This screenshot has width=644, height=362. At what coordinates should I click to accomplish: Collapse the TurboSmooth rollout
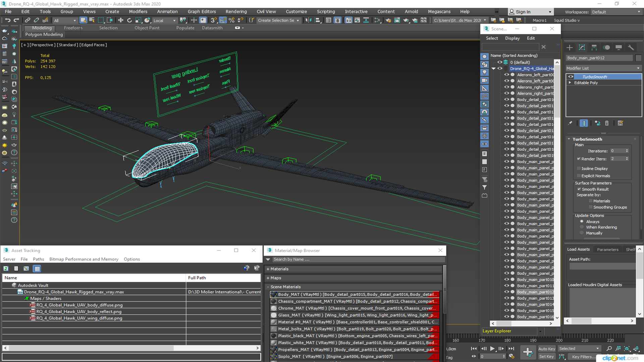(569, 139)
